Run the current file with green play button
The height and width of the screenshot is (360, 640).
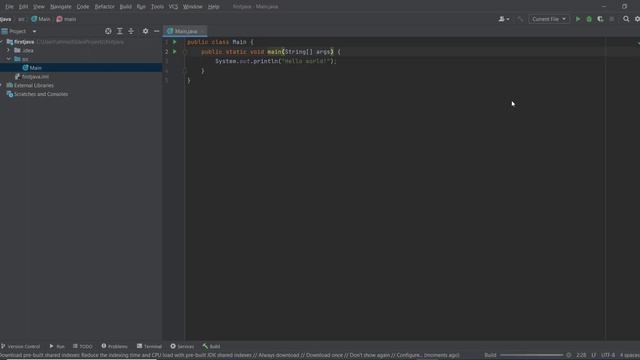pyautogui.click(x=578, y=19)
